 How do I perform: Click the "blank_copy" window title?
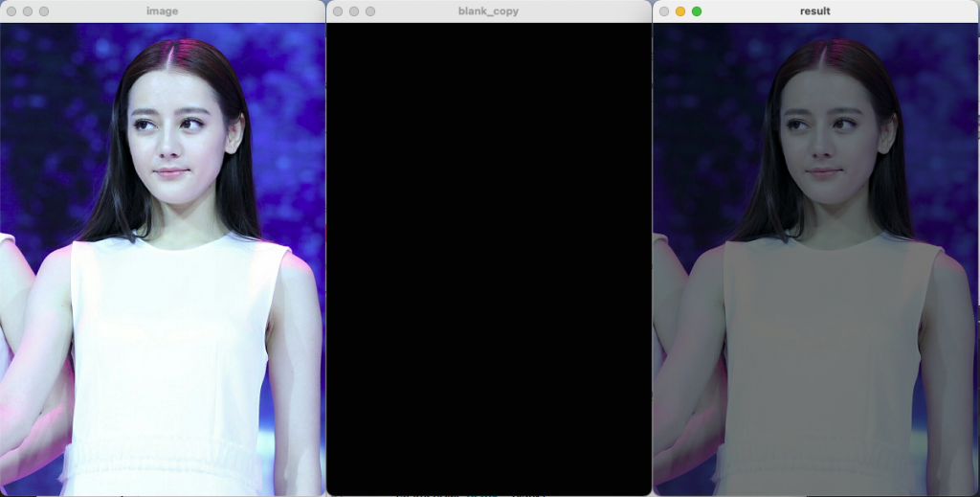488,11
